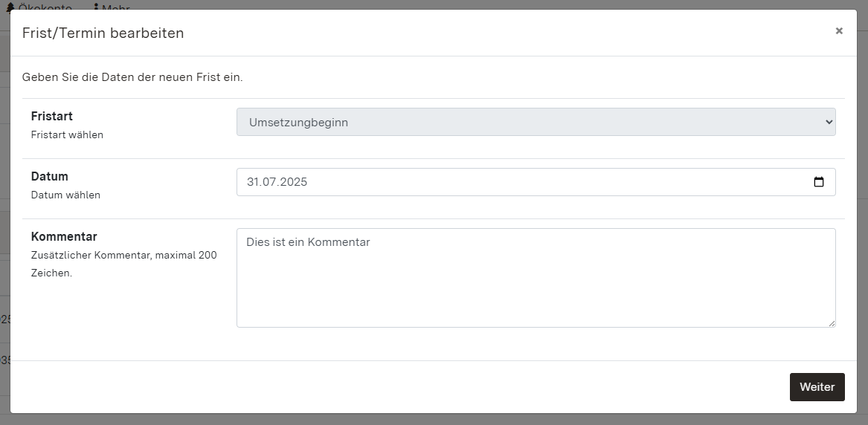Focus the Kommentar text area
This screenshot has width=868, height=425.
pyautogui.click(x=536, y=278)
